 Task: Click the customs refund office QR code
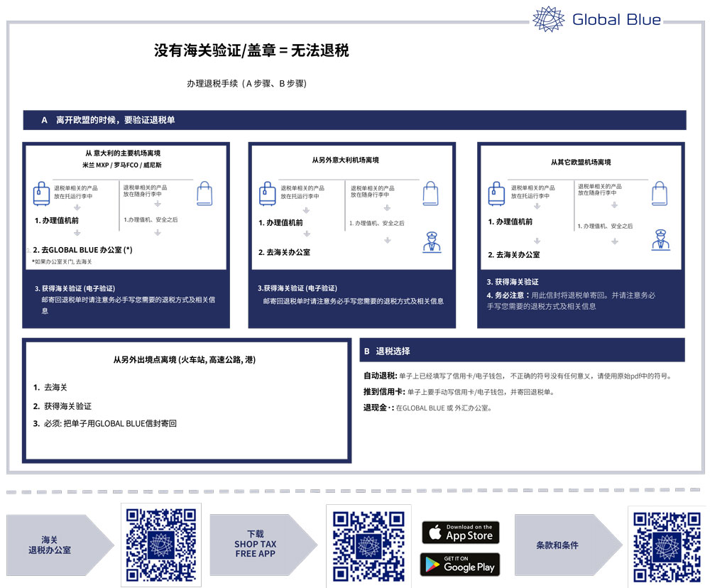point(160,545)
